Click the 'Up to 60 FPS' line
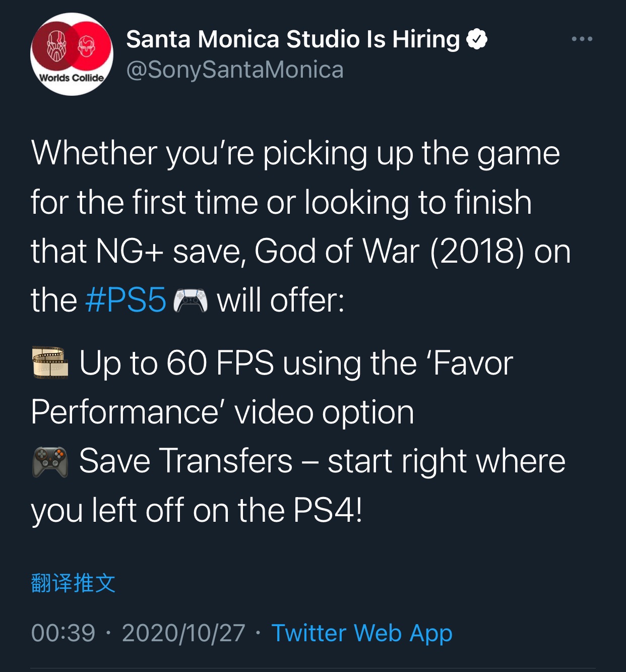Image resolution: width=626 pixels, height=672 pixels. point(272,387)
